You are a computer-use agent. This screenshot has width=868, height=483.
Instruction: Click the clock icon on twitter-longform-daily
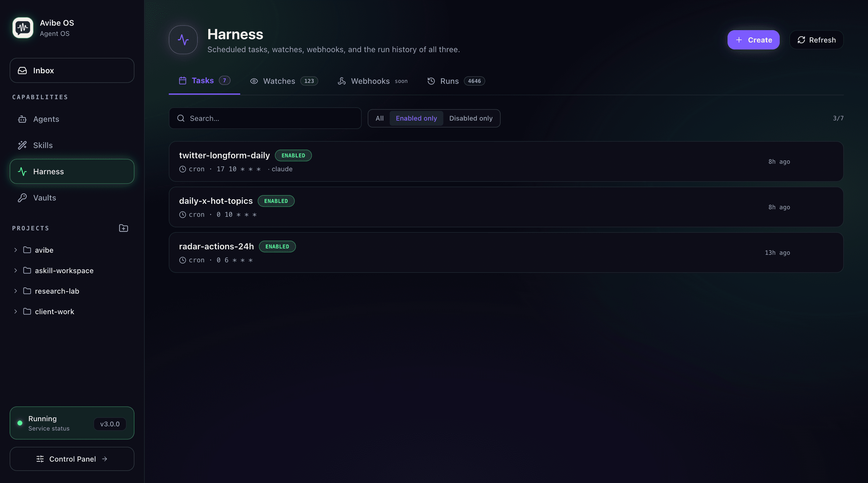click(x=182, y=169)
